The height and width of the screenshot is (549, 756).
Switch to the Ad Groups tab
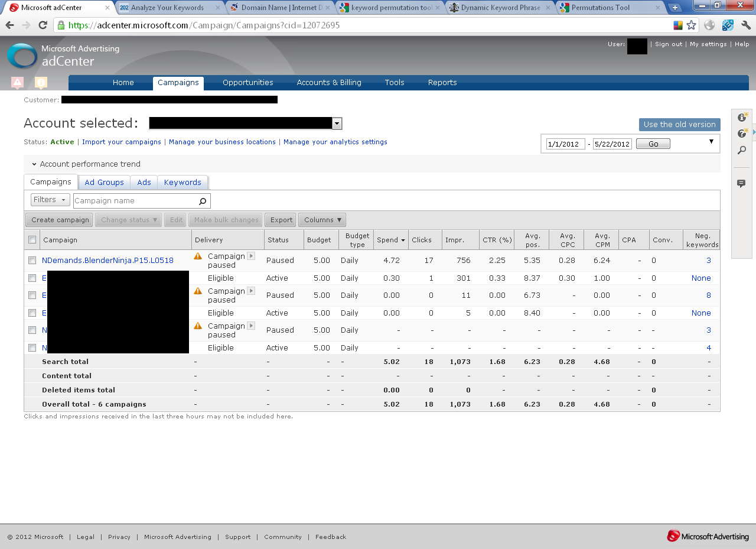tap(104, 182)
